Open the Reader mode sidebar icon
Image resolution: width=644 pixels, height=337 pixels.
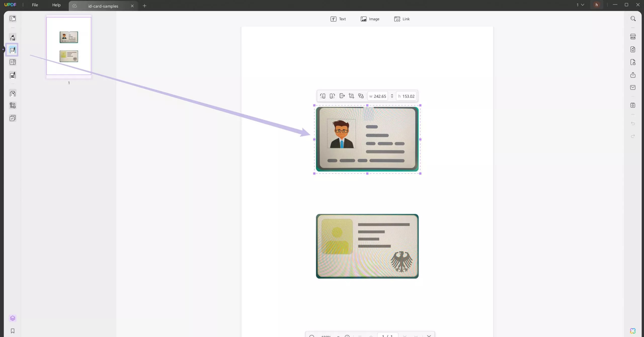pyautogui.click(x=13, y=18)
